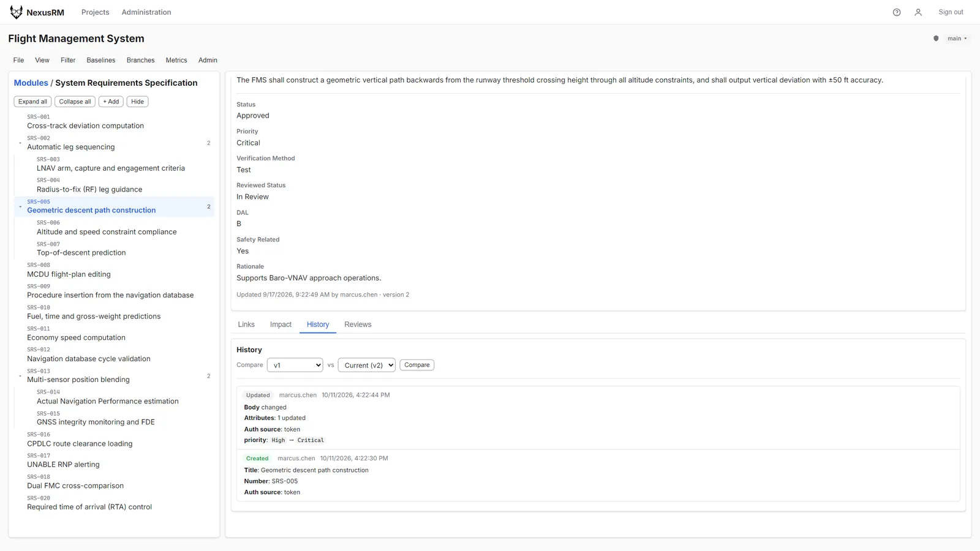Click the Hide button
This screenshot has width=980, height=551.
click(137, 102)
